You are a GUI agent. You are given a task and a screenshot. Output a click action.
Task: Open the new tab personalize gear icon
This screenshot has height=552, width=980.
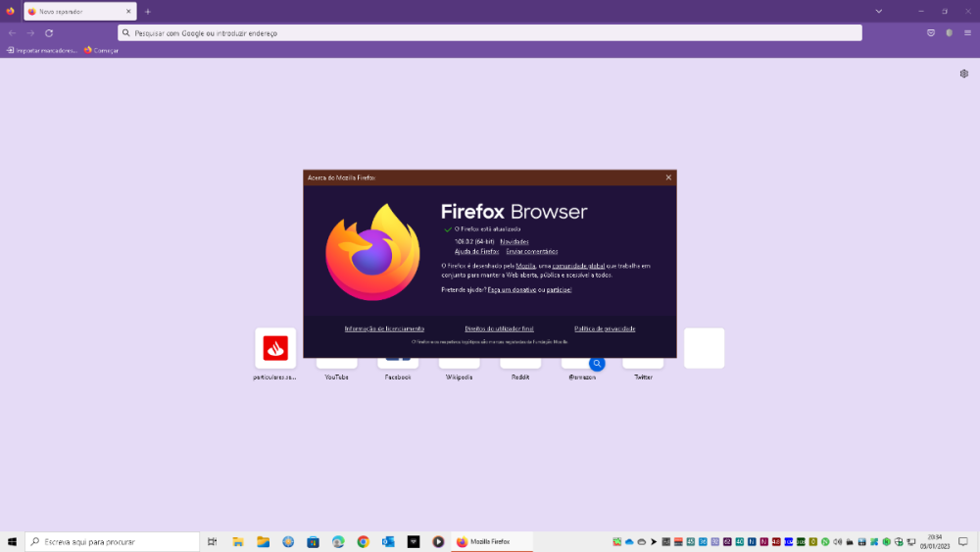click(963, 74)
